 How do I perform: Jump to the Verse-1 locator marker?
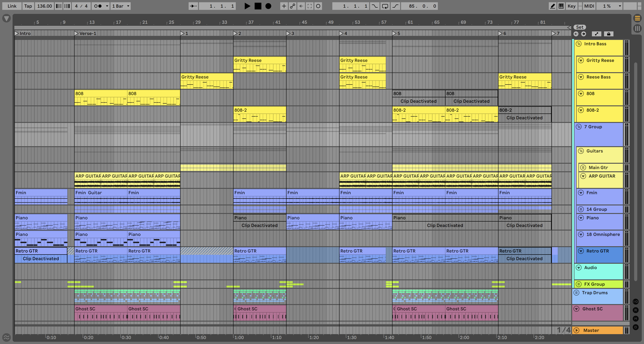(x=76, y=33)
